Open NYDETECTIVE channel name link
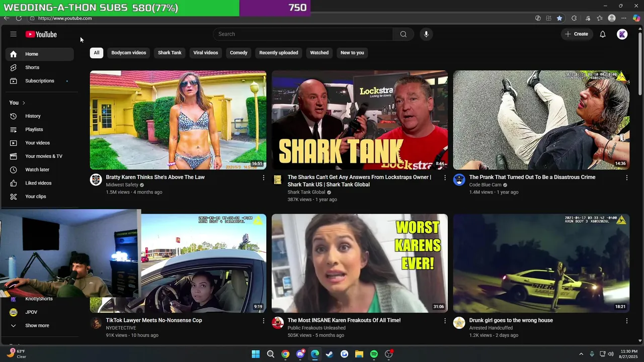644x362 pixels. point(121,328)
